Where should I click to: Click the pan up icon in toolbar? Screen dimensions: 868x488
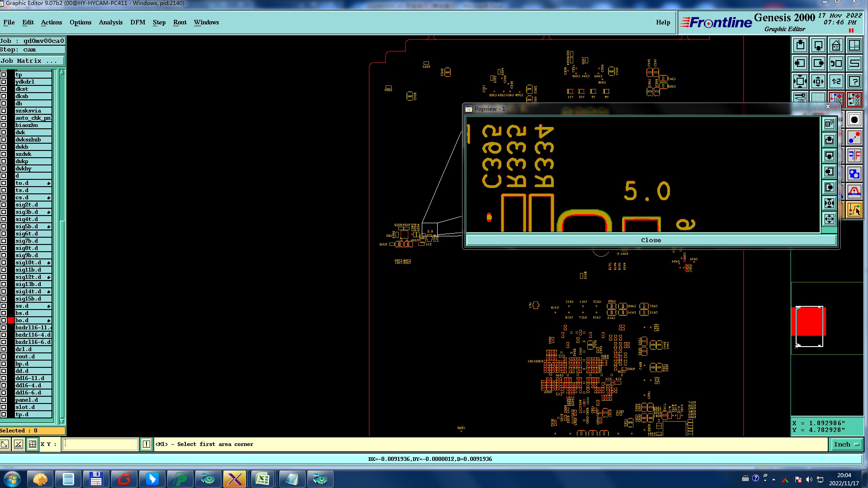click(x=800, y=45)
